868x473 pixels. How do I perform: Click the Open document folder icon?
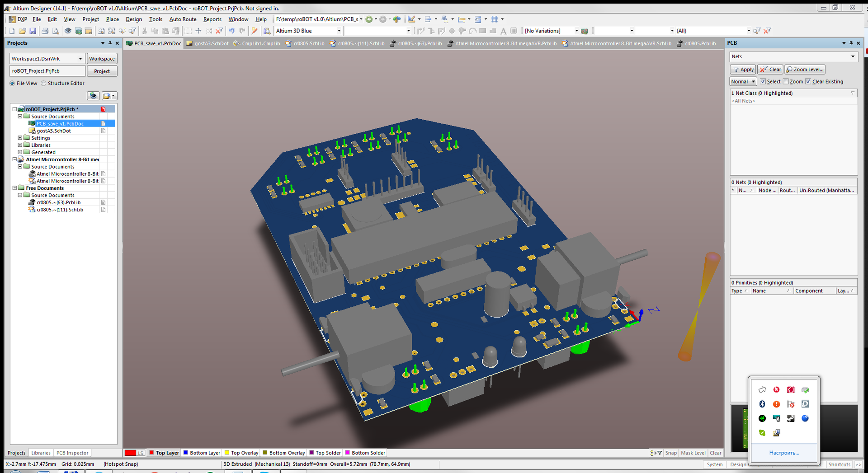[x=22, y=31]
